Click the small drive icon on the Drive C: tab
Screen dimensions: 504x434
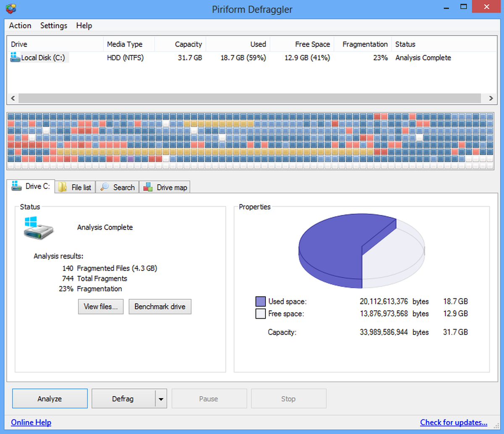(x=16, y=186)
